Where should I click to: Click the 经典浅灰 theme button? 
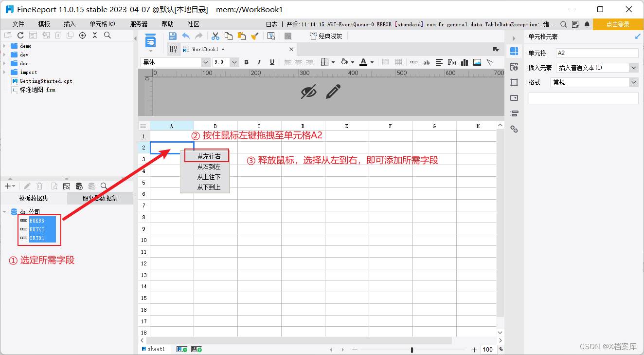point(326,36)
